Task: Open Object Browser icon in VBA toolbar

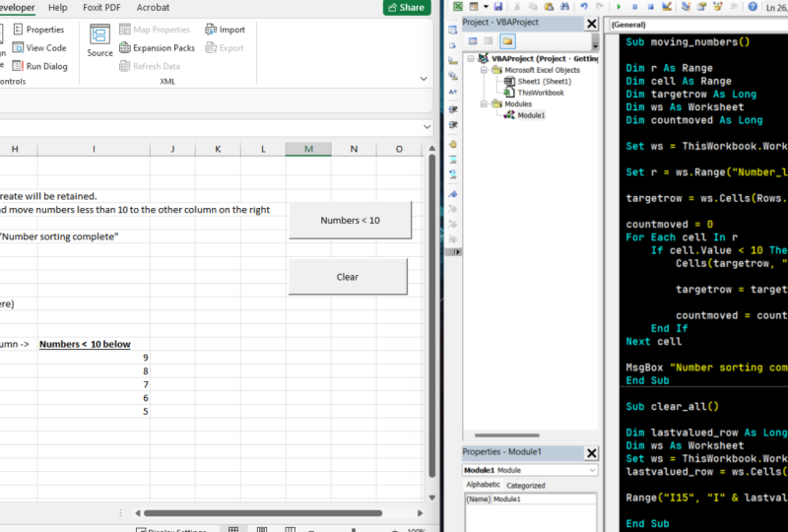Action: (x=718, y=7)
